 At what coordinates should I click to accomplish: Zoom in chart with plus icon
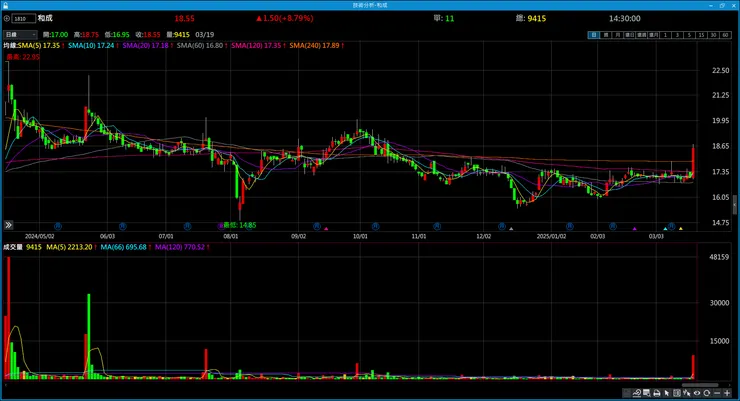(x=727, y=393)
